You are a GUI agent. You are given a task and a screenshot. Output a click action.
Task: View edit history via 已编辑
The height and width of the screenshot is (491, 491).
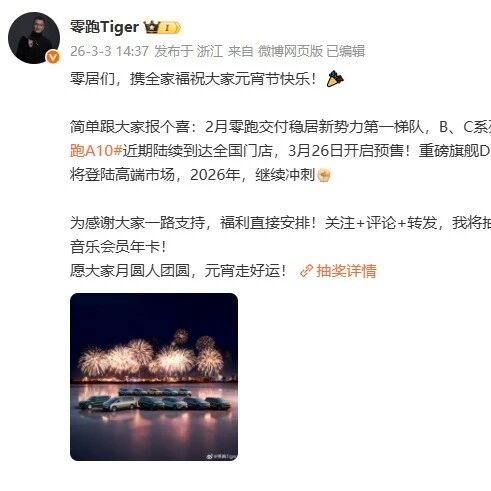point(345,51)
